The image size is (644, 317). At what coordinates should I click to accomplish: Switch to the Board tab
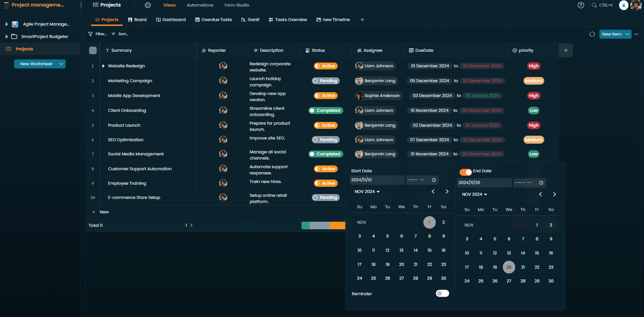(x=137, y=20)
